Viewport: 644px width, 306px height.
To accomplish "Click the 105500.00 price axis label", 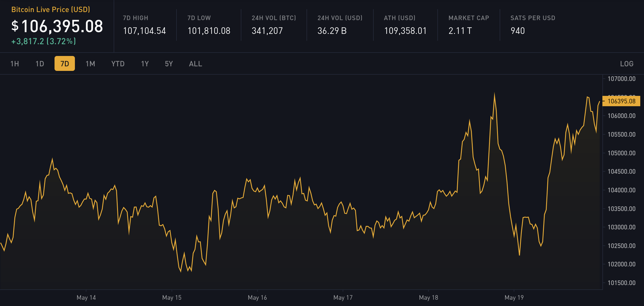I will coord(622,134).
